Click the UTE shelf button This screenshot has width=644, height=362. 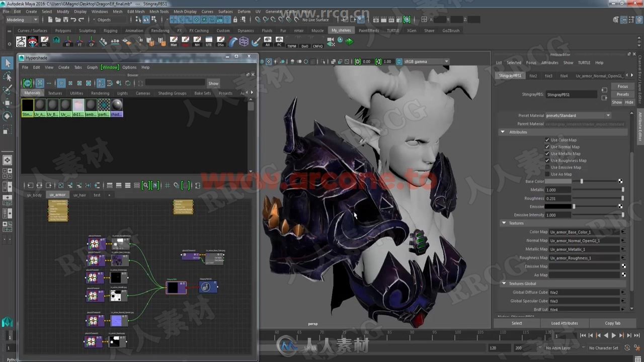[208, 42]
